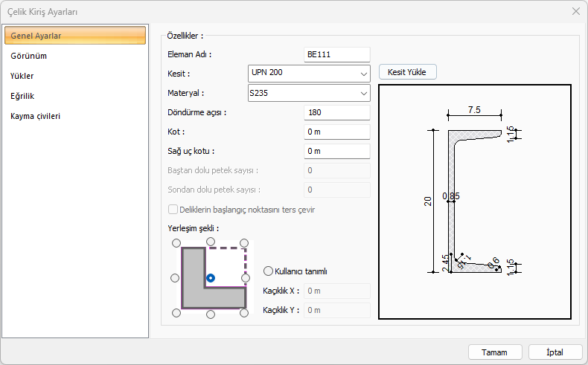Select the top-center placement anchor point
This screenshot has width=588, height=365.
[x=211, y=242]
